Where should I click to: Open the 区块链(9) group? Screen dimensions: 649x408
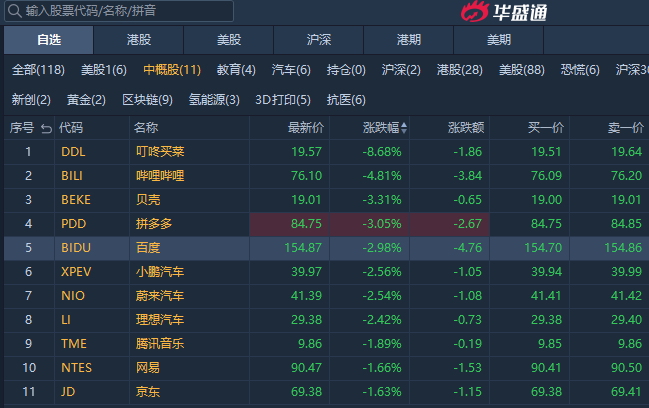point(147,100)
